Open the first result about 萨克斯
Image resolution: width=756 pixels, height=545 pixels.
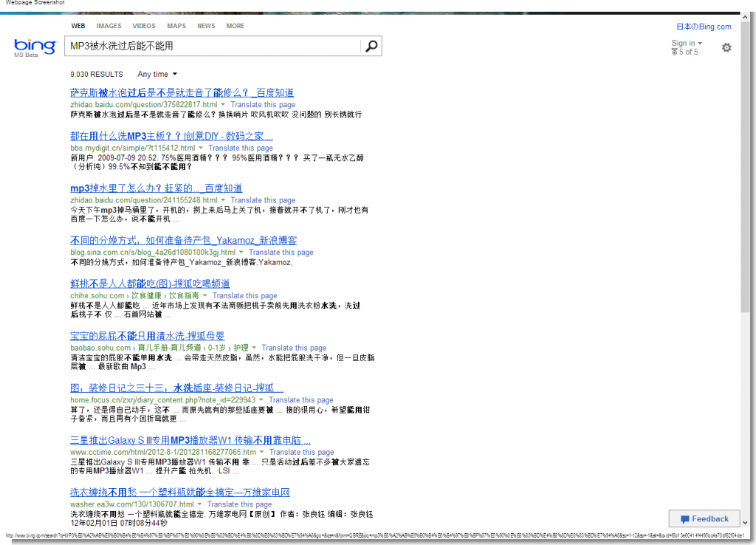point(182,93)
